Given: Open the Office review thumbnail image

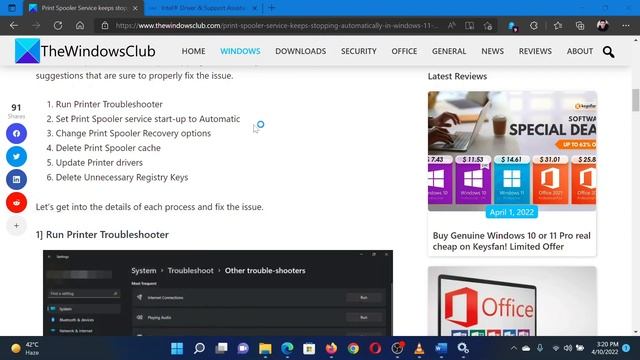Looking at the screenshot, I should coord(512,301).
